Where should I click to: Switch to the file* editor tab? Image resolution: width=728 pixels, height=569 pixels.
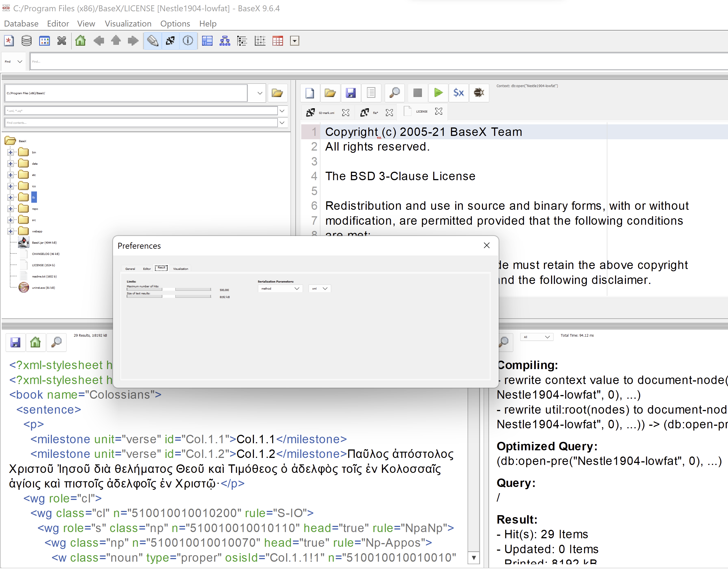(376, 113)
